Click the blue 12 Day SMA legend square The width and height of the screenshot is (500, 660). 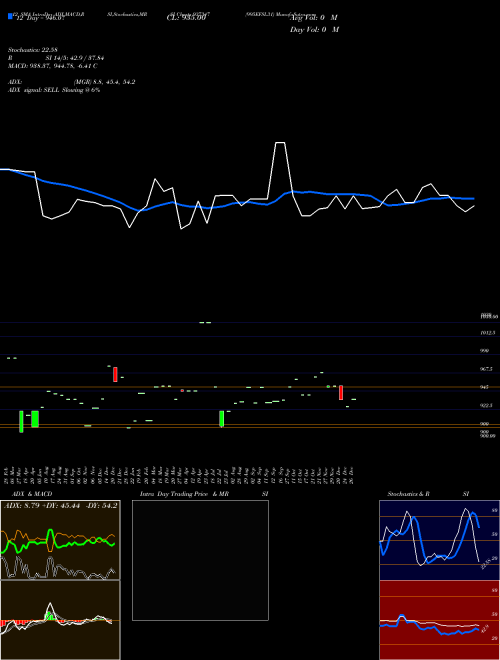click(10, 16)
